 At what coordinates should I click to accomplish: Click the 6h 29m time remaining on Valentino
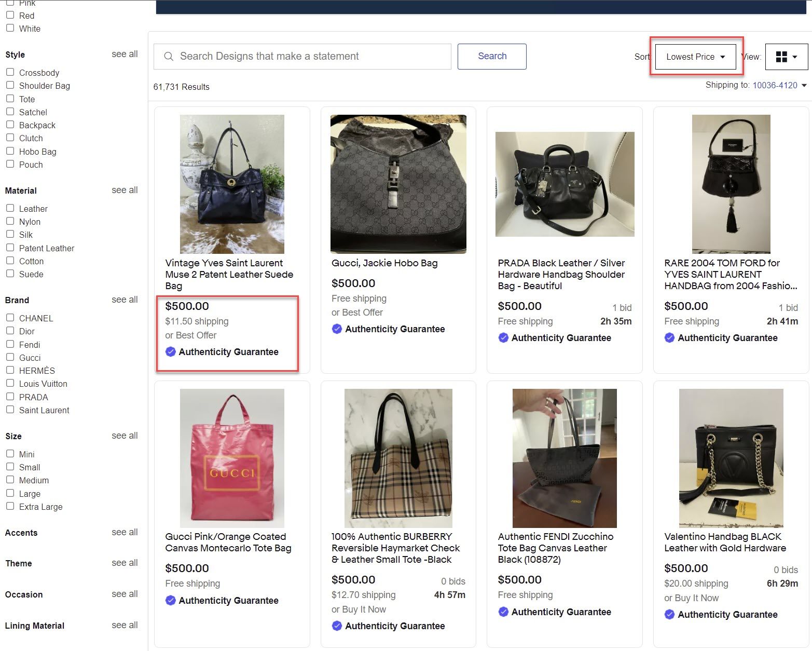(x=782, y=584)
